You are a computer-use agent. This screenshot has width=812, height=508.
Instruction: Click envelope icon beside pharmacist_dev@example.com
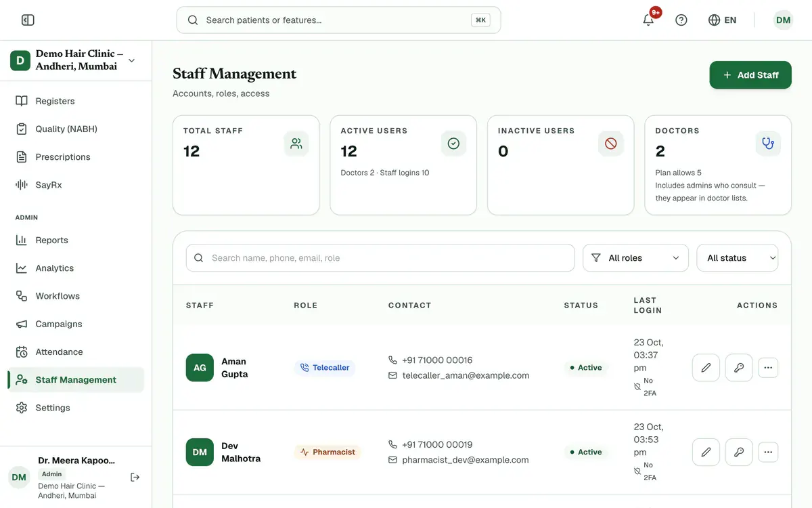(392, 459)
